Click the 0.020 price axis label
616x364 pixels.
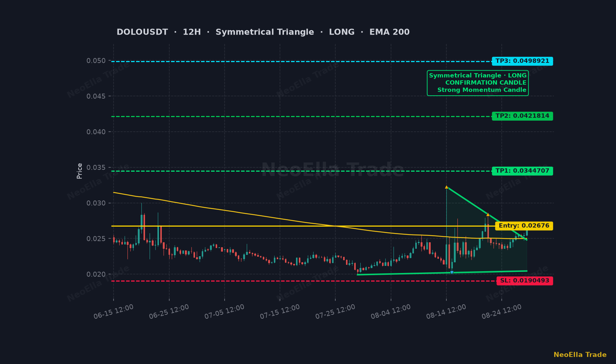96,274
